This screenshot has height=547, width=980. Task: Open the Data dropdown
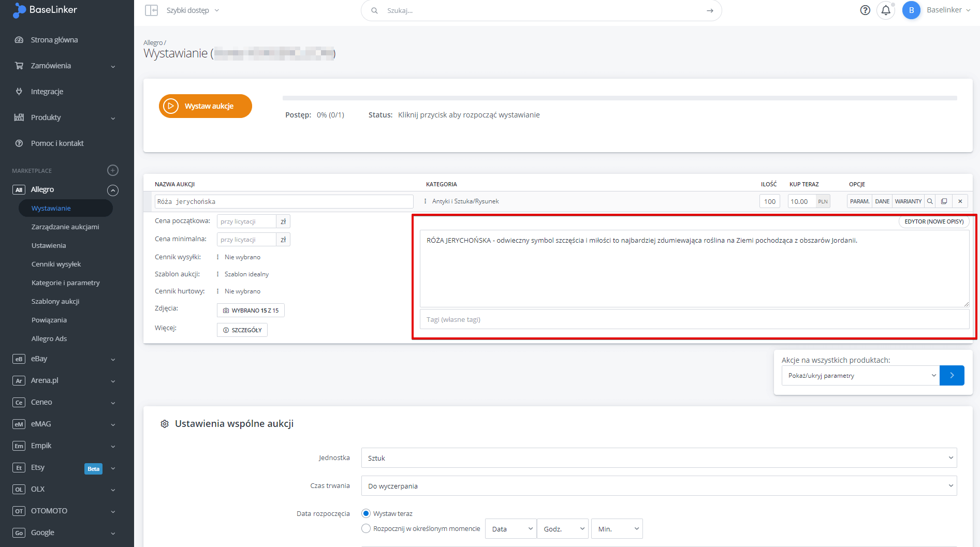pos(510,529)
